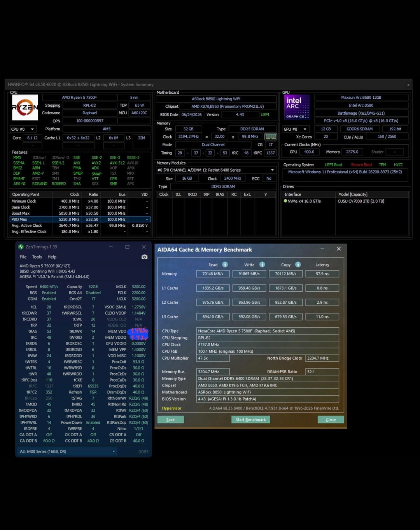Click the VSOC (SMU) 1.2750V value
420x530 pixels.
coord(138,307)
